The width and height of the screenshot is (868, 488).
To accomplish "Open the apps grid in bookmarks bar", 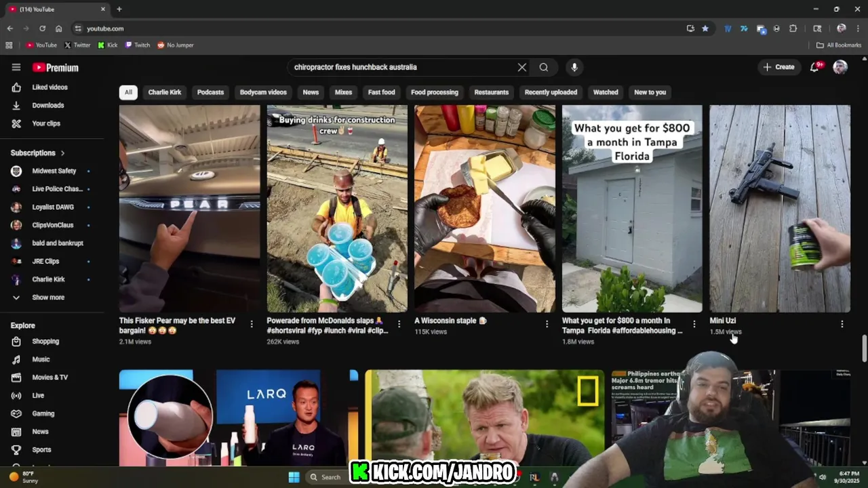I will pos(9,45).
